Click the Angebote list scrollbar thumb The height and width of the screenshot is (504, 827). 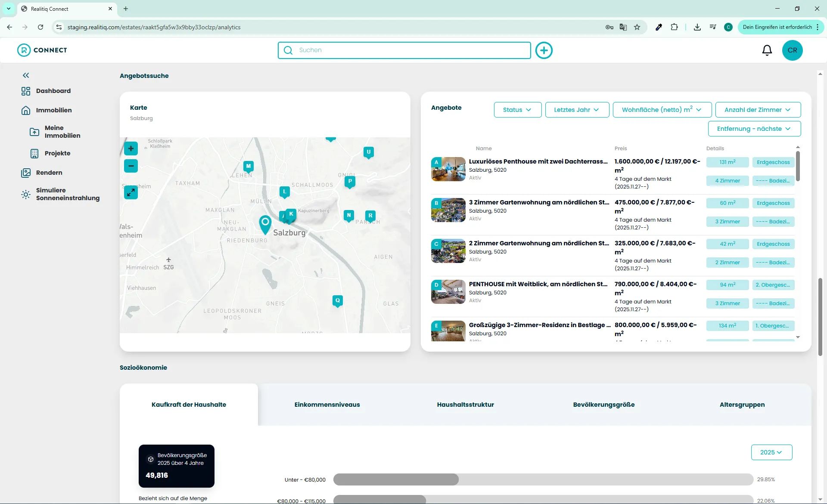point(798,166)
